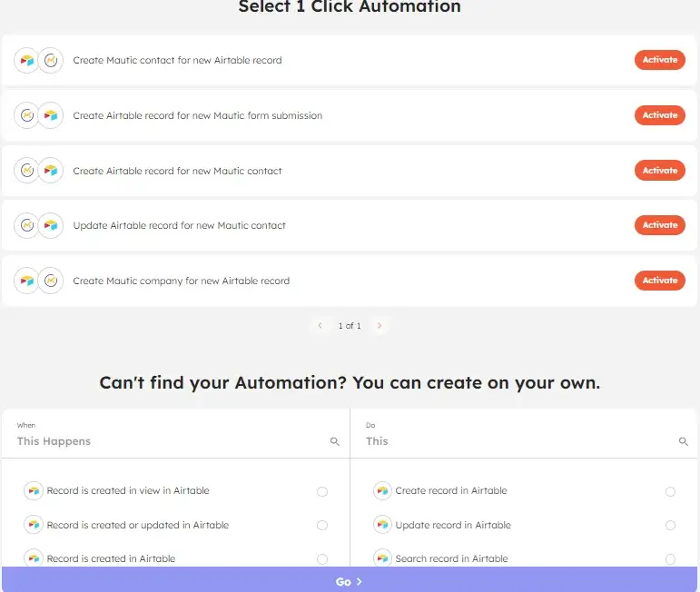Click 'Create Mautic company for new Airtable record' text

pos(182,281)
